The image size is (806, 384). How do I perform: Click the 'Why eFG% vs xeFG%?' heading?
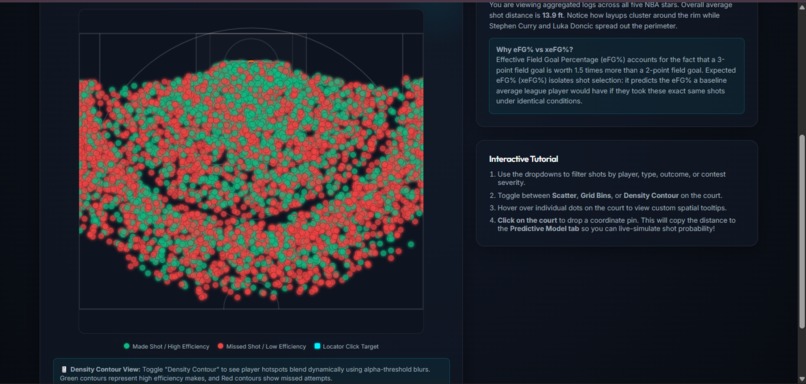pyautogui.click(x=535, y=49)
